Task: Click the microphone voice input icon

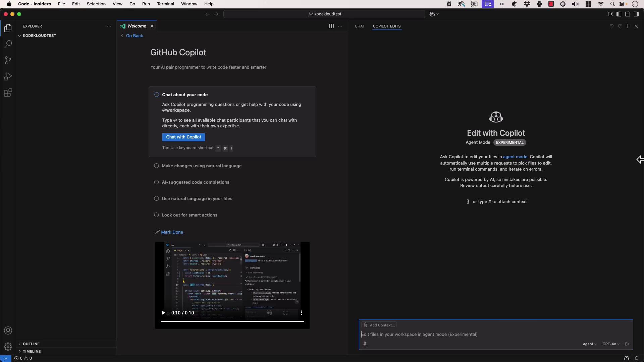Action: (365, 344)
